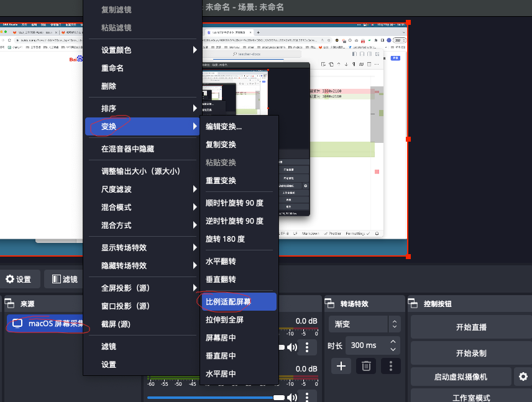Open three-dot menu of bottom audio channel
This screenshot has height=402, width=532.
(307, 397)
